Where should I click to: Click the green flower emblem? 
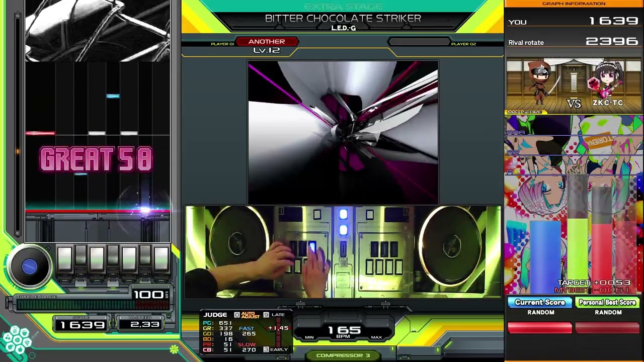174,348
